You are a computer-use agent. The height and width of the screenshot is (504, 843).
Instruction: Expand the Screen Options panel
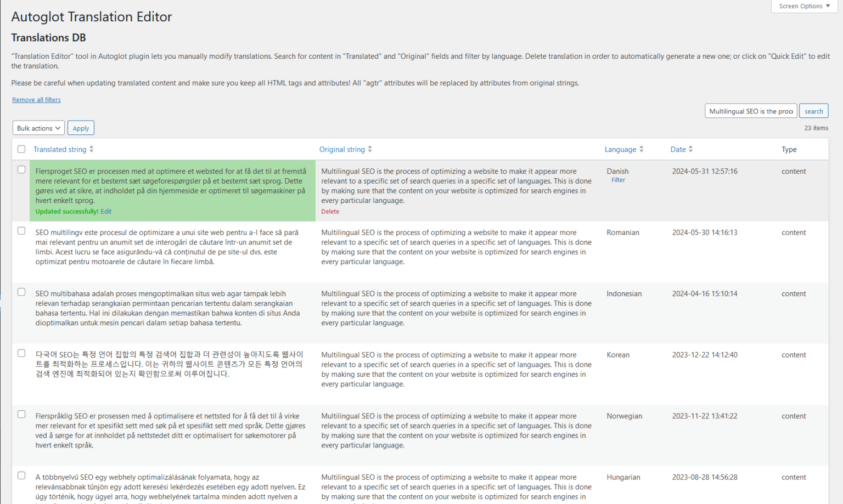click(803, 6)
